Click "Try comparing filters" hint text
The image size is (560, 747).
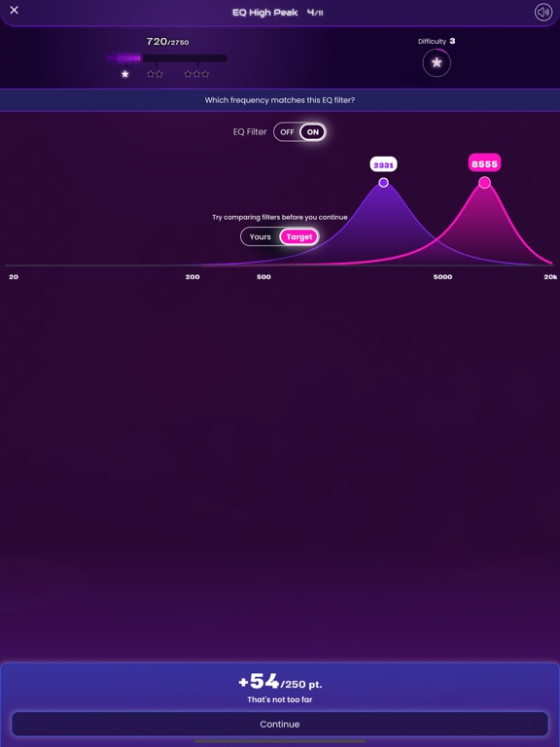(x=280, y=217)
